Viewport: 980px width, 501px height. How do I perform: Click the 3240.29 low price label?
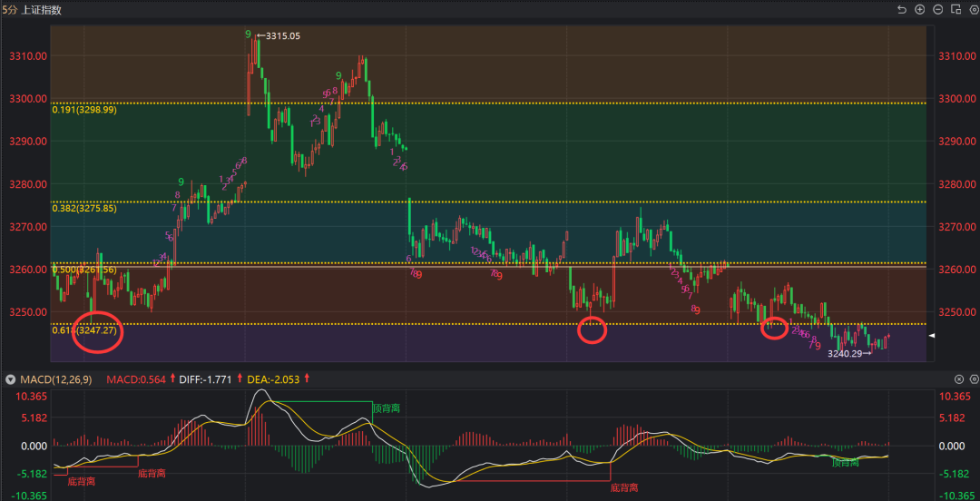pos(846,354)
